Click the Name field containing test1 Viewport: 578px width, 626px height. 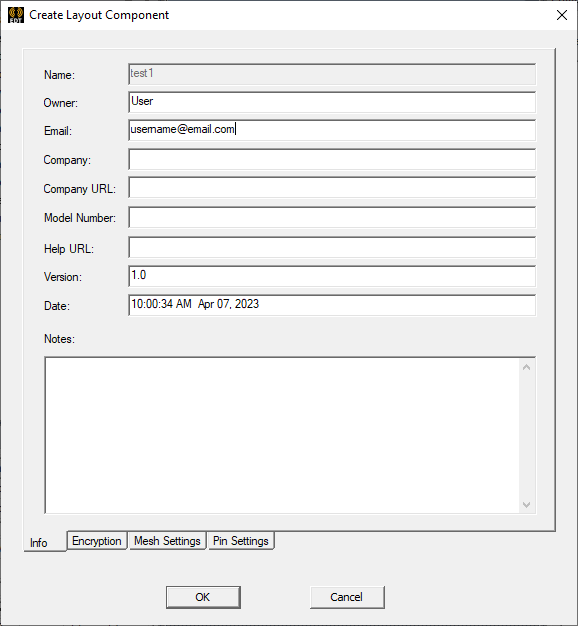(x=332, y=74)
